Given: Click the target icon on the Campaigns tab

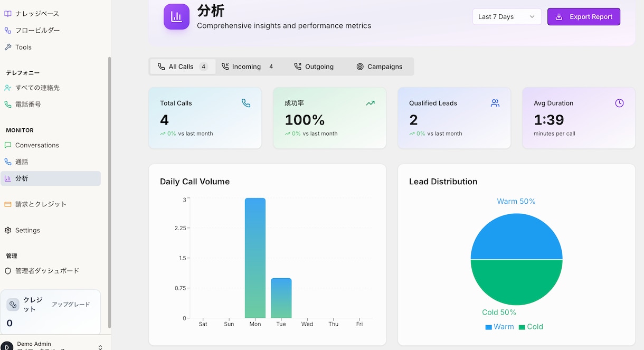Looking at the screenshot, I should coord(360,67).
